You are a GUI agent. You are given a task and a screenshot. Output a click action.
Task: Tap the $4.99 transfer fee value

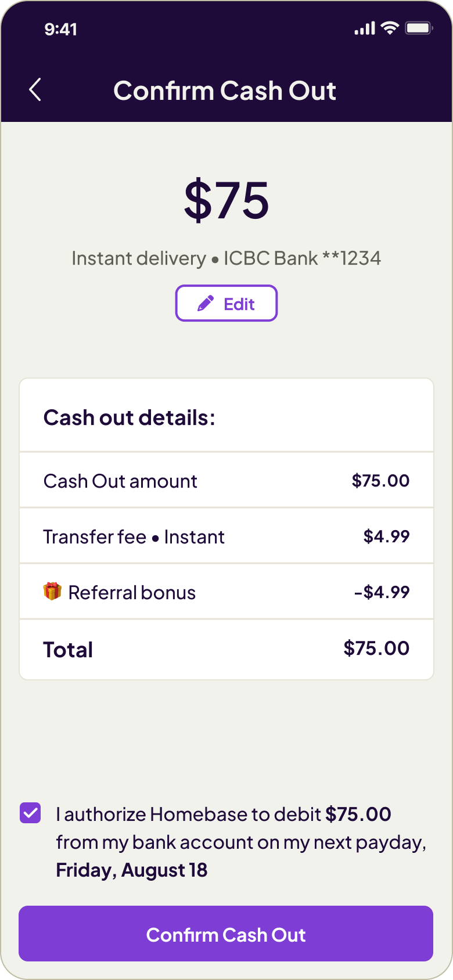(x=386, y=536)
